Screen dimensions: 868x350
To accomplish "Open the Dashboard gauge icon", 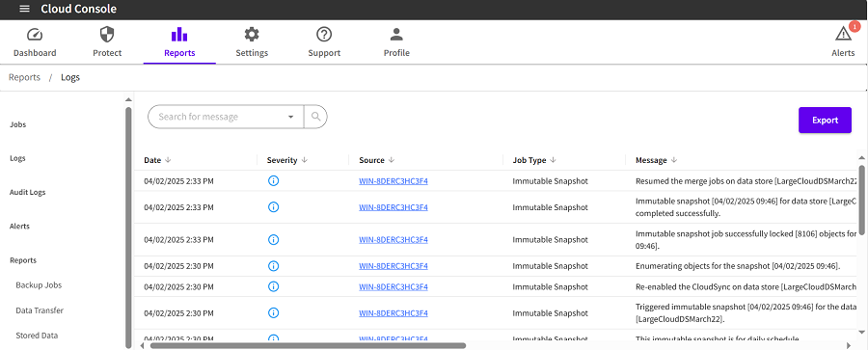I will point(35,35).
